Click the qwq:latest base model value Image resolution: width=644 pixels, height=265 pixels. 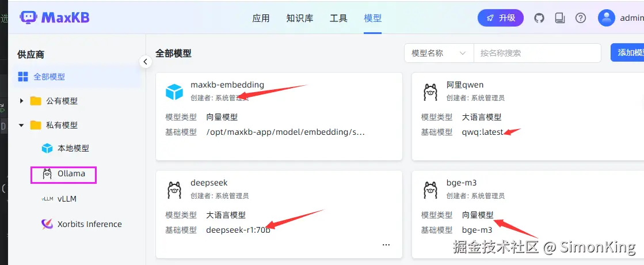[x=483, y=132]
